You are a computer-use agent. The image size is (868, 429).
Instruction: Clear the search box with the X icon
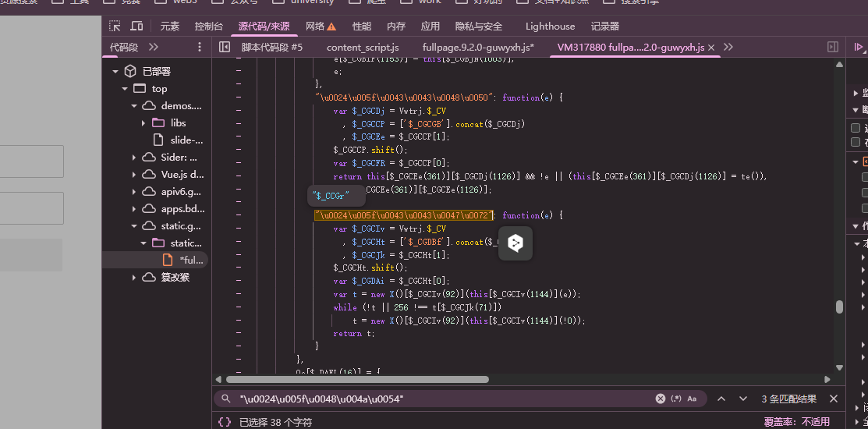point(660,399)
